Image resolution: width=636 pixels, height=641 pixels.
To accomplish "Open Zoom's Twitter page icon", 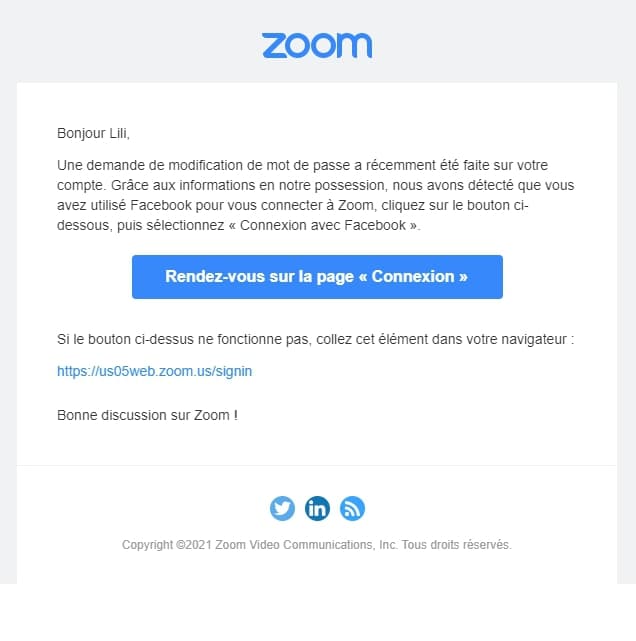I will coord(283,508).
